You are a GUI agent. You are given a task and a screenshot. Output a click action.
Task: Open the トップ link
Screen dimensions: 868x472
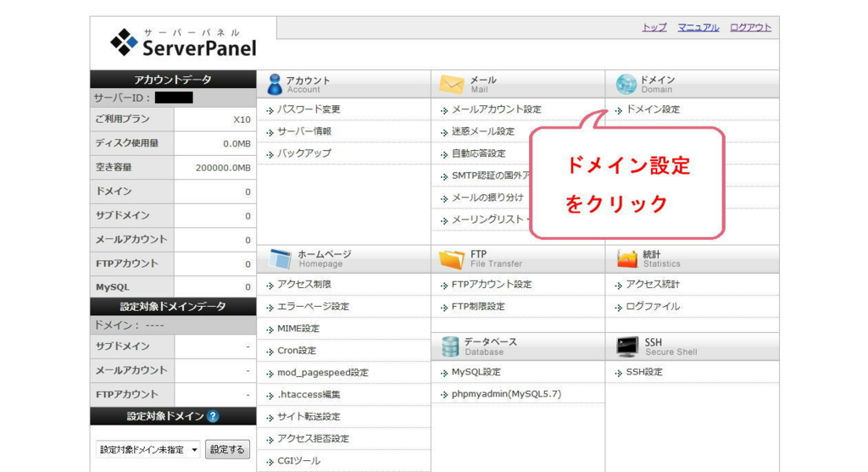tap(654, 27)
